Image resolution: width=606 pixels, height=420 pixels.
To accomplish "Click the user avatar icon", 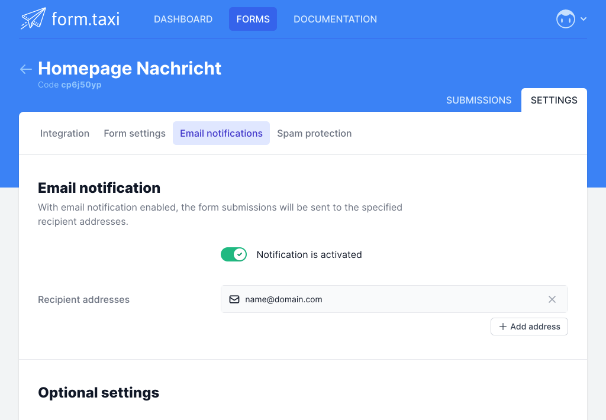I will coord(566,19).
